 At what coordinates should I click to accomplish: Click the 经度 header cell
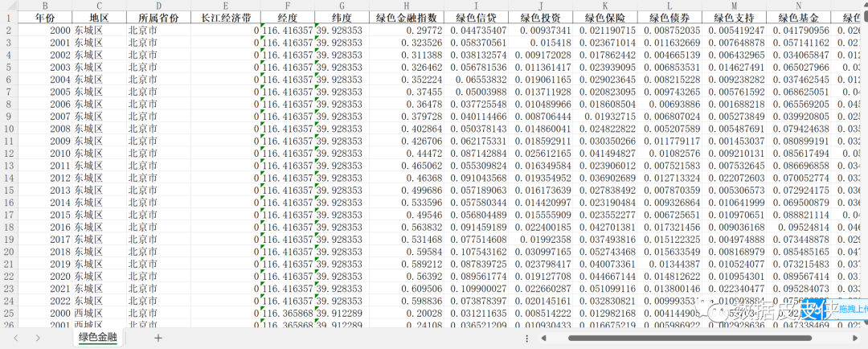287,17
